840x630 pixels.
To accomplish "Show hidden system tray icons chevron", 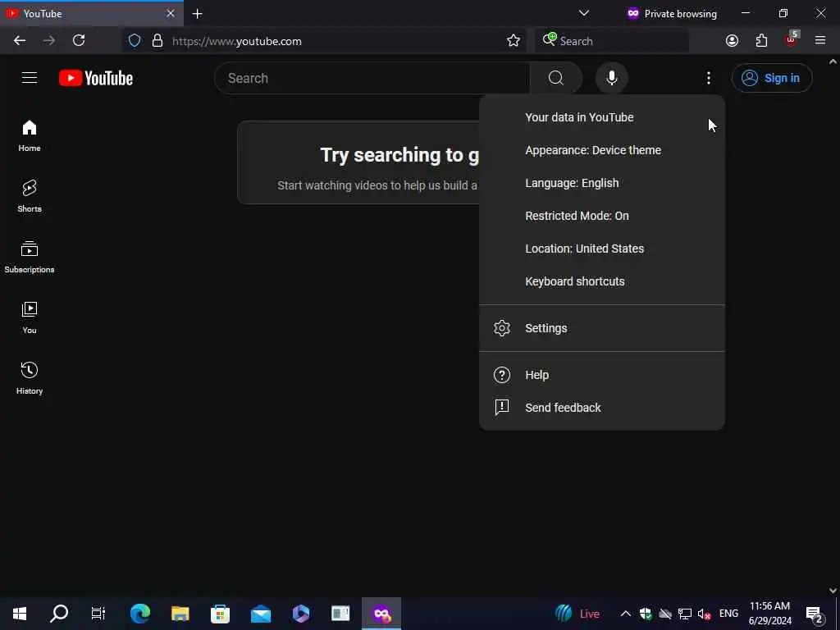I will pyautogui.click(x=625, y=614).
